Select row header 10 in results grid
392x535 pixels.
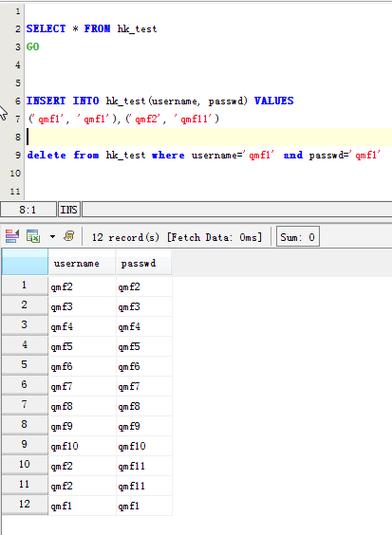click(25, 464)
